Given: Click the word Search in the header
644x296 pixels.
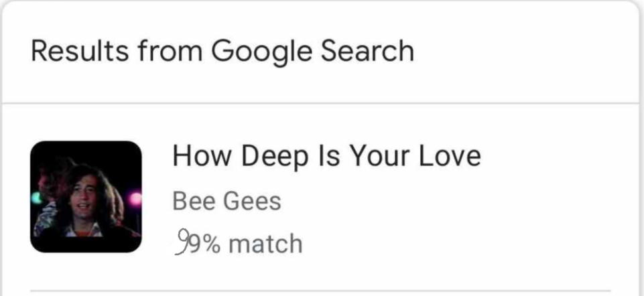Looking at the screenshot, I should tap(367, 51).
